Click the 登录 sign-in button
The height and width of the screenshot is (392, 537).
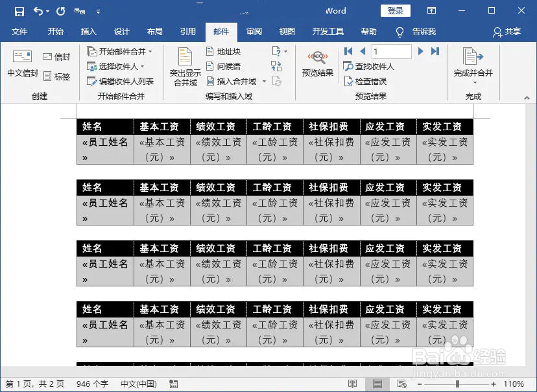click(x=396, y=10)
